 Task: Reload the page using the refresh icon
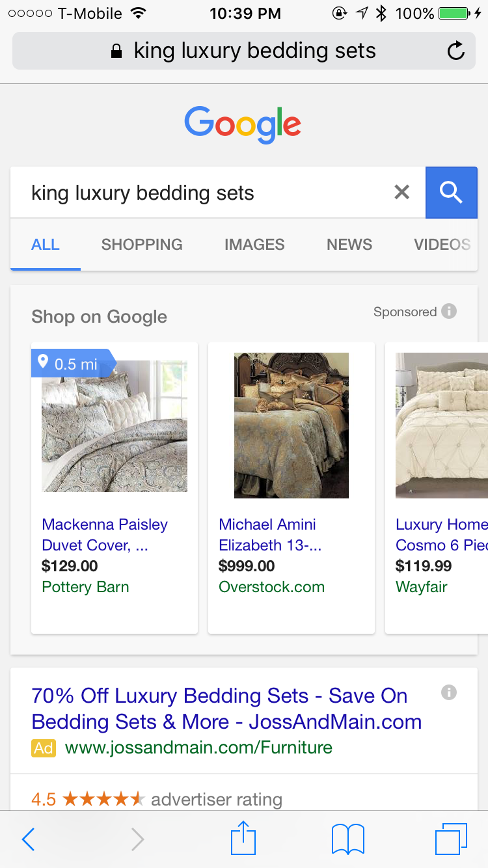pyautogui.click(x=455, y=50)
